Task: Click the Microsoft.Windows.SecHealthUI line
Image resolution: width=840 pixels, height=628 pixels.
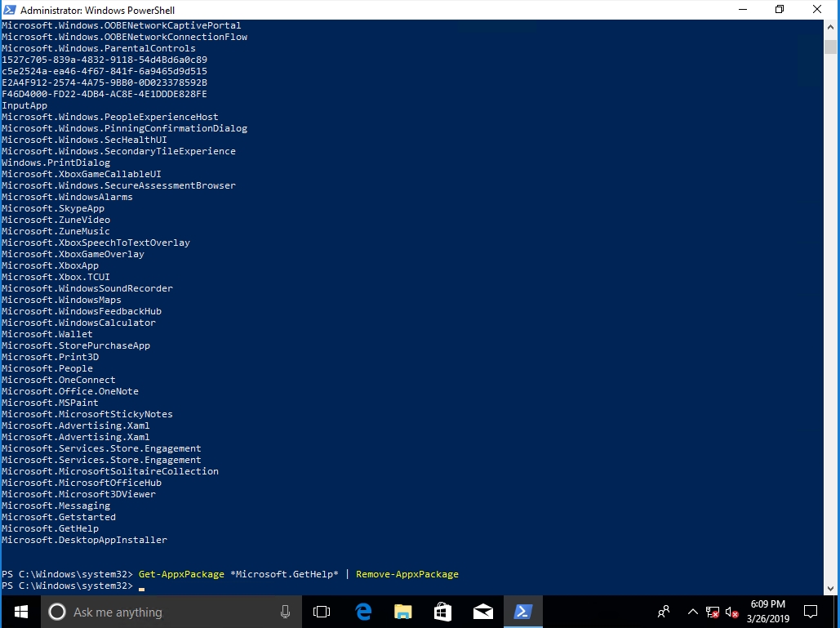Action: (85, 140)
